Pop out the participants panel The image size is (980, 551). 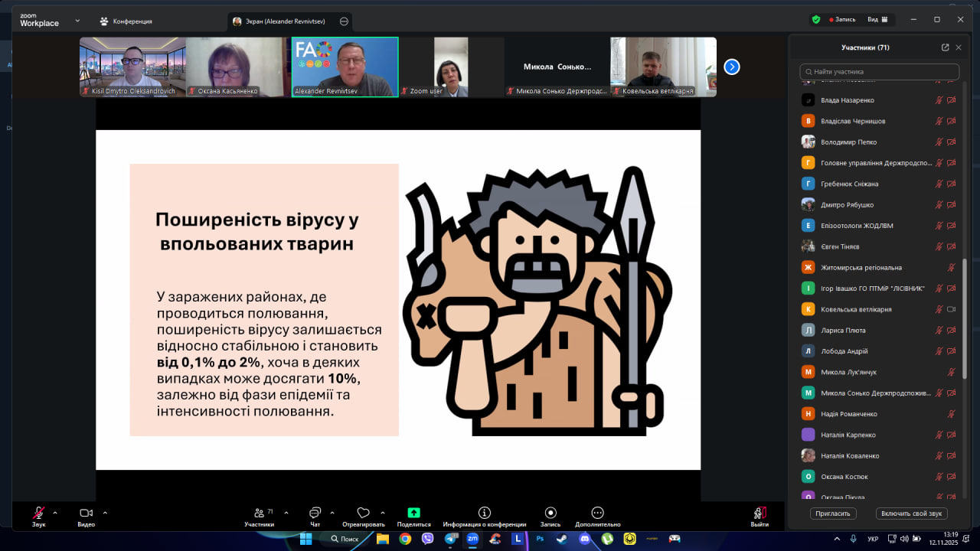(x=945, y=47)
